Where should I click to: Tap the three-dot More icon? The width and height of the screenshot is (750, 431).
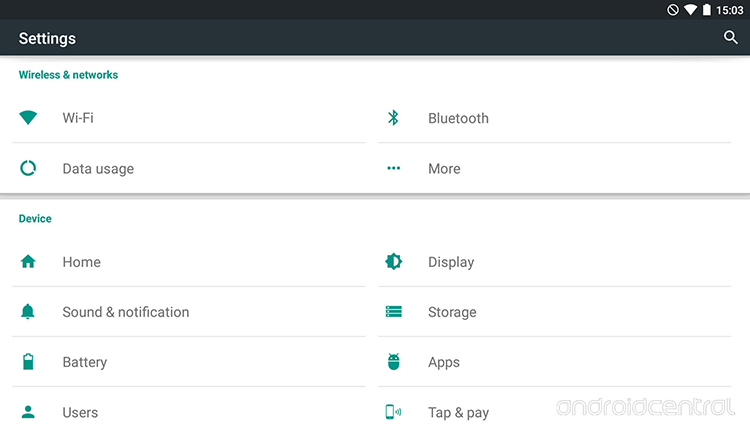[393, 168]
